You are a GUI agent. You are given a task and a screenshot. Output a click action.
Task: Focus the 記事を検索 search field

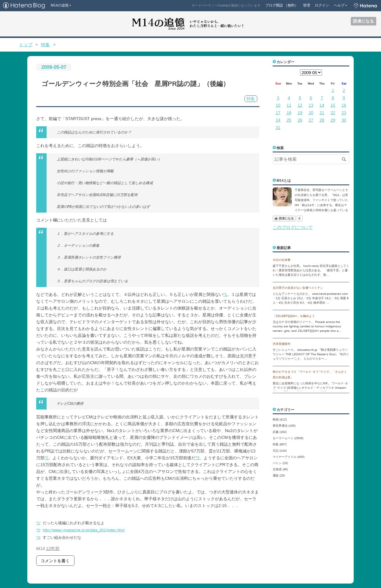tap(306, 159)
